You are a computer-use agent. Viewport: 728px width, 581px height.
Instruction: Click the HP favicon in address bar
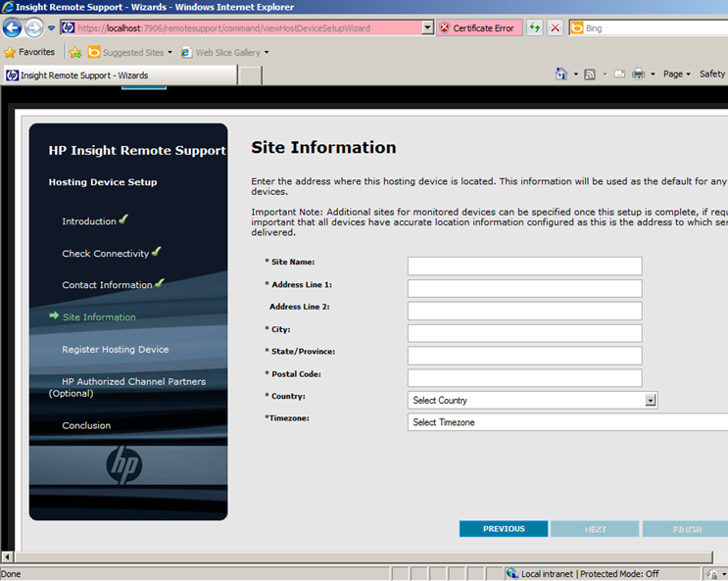[x=69, y=27]
